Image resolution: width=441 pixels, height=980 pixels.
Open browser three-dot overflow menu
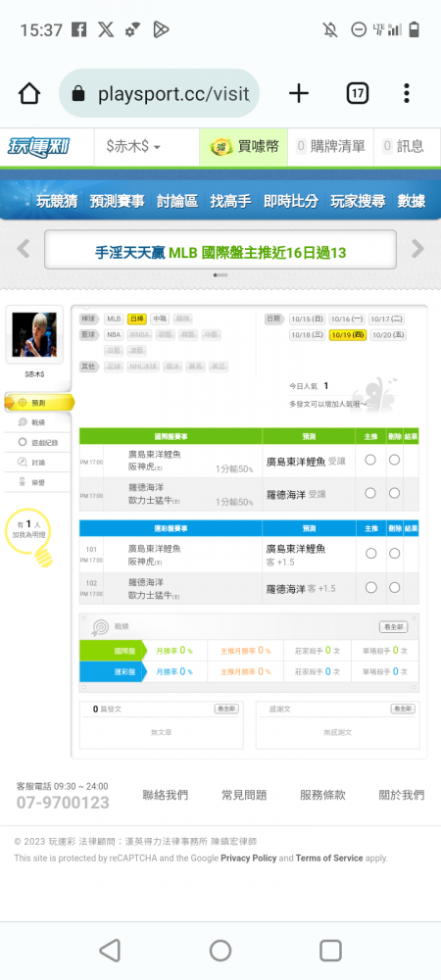(407, 94)
